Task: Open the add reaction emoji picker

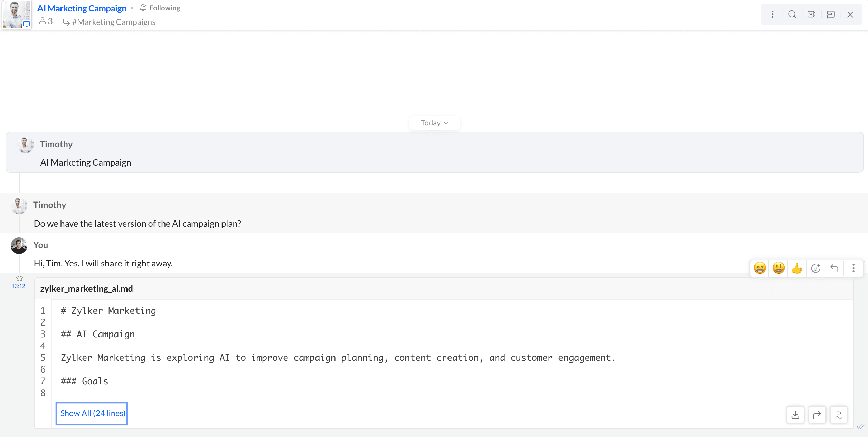Action: 815,268
